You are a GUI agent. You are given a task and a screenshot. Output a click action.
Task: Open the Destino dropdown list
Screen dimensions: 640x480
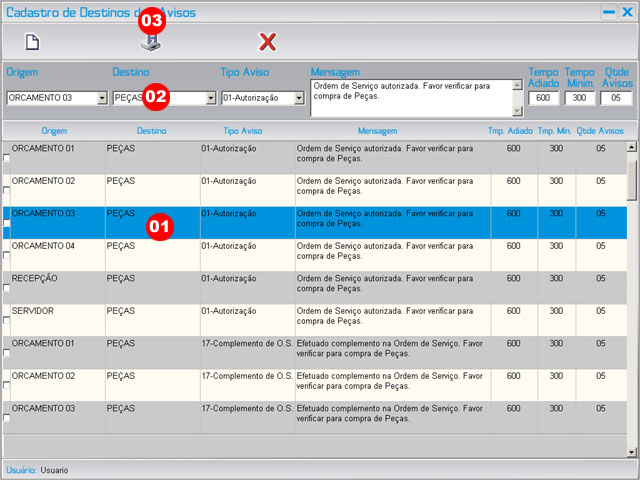tap(210, 98)
